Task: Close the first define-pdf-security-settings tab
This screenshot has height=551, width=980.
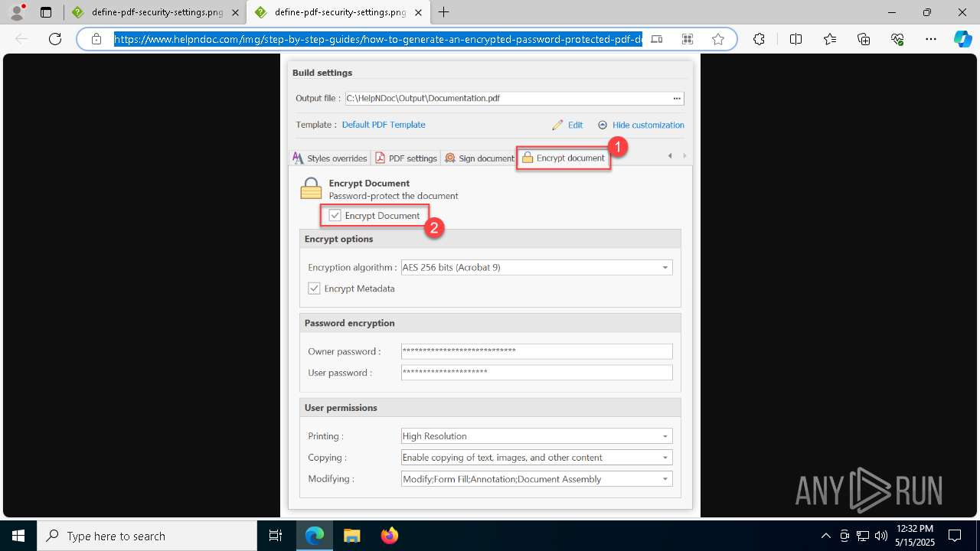Action: [235, 12]
